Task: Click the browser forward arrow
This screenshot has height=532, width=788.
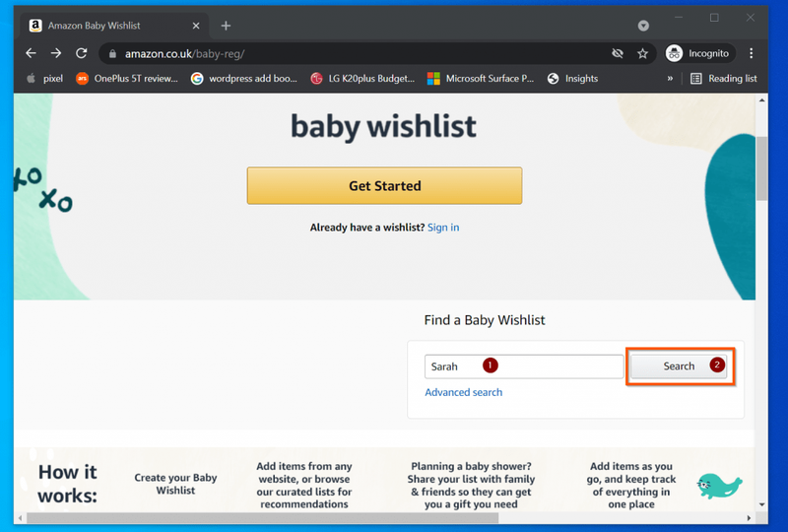Action: [x=56, y=53]
